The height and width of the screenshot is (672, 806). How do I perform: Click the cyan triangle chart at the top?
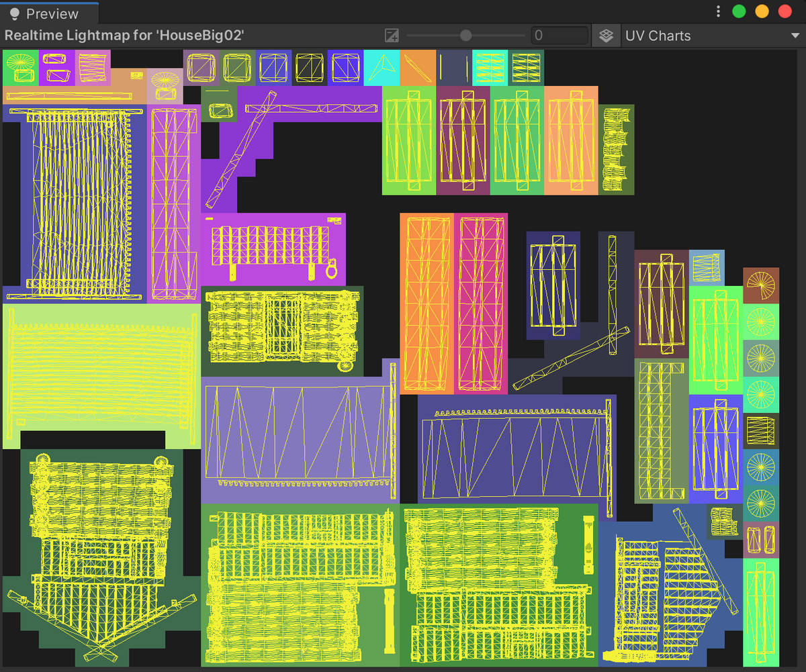click(382, 67)
